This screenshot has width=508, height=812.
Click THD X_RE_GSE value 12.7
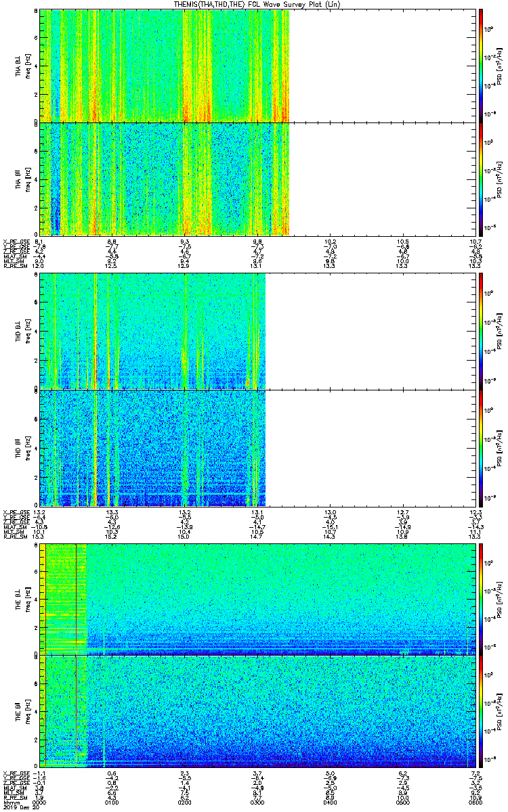[x=402, y=512]
